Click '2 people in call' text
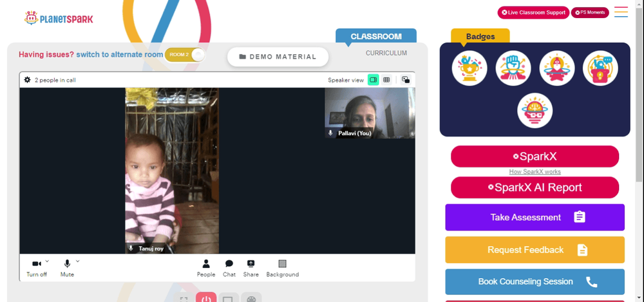The height and width of the screenshot is (302, 644). [x=55, y=80]
